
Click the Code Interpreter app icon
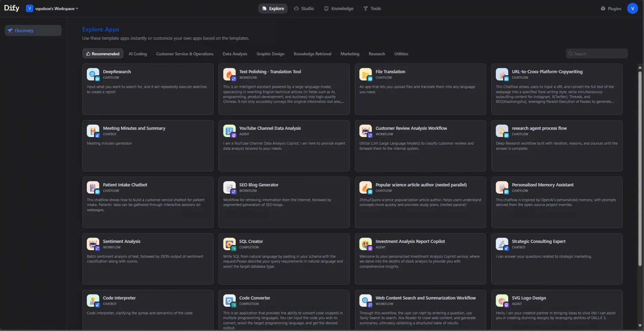[93, 301]
